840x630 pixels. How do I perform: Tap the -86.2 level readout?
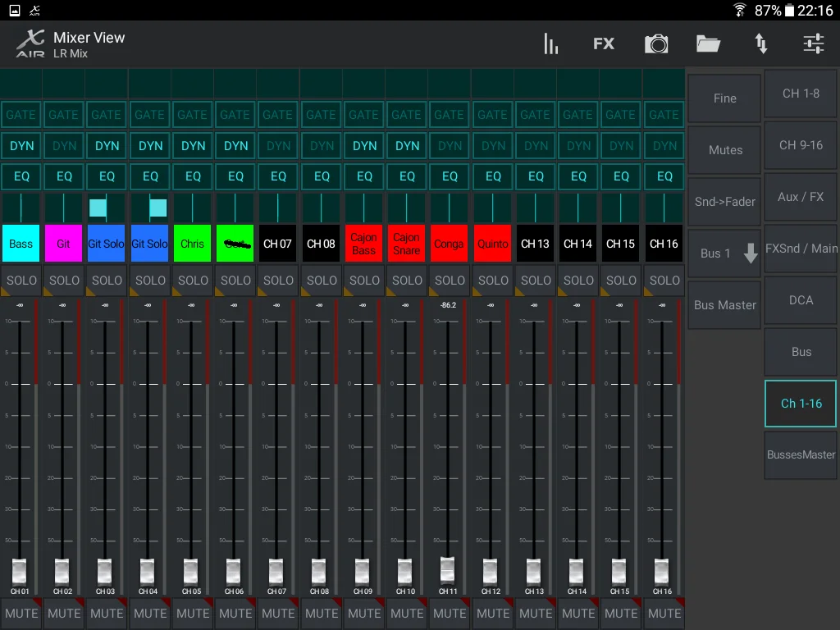449,305
